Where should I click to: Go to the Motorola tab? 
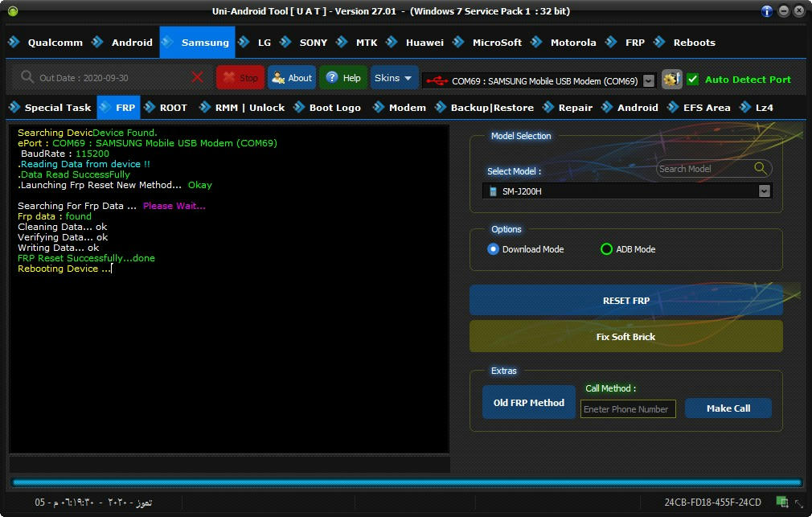coord(564,43)
